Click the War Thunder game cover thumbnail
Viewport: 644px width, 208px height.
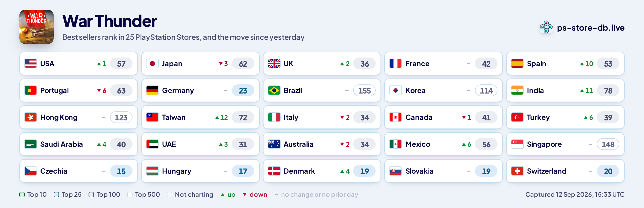coord(36,27)
